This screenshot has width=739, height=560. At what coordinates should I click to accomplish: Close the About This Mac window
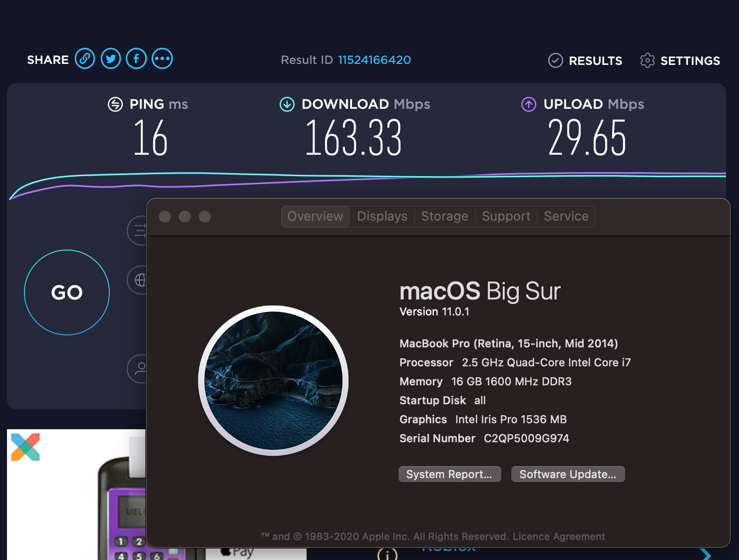click(165, 217)
